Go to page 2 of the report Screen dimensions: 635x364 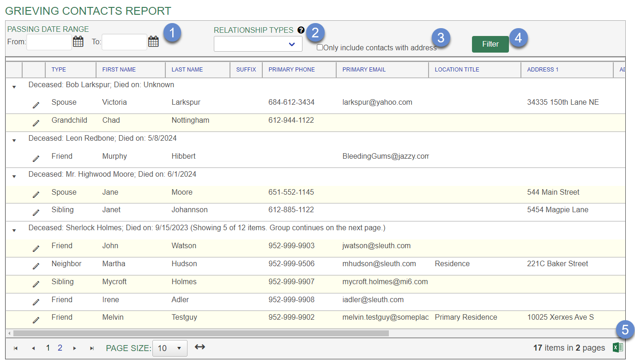tap(60, 348)
